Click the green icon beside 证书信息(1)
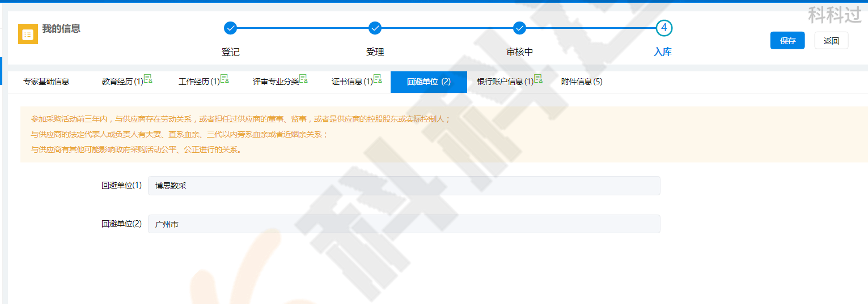The height and width of the screenshot is (304, 868). 378,79
